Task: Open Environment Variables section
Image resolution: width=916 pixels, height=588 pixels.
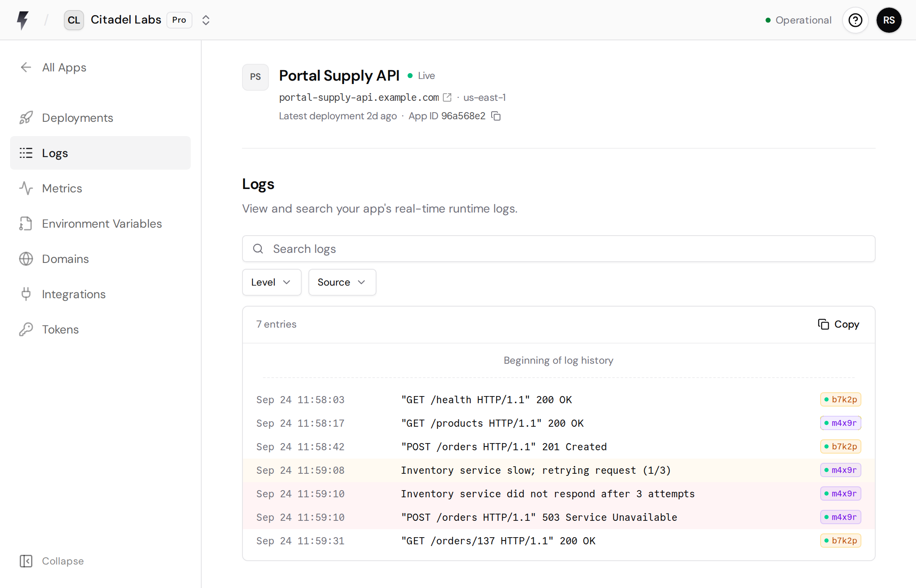Action: [x=100, y=223]
